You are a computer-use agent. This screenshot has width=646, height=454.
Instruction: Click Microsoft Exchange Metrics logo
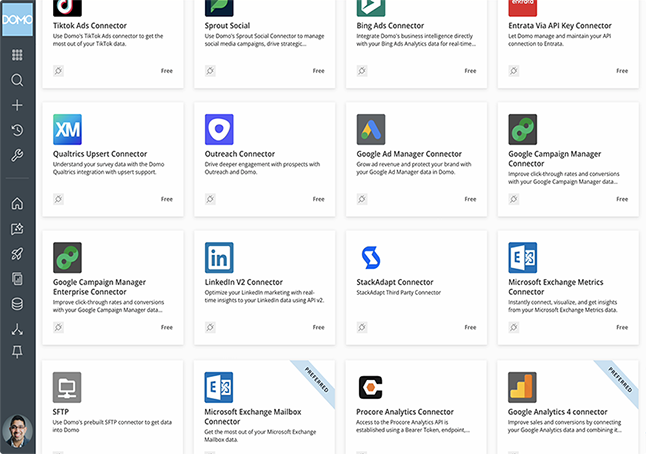(522, 257)
